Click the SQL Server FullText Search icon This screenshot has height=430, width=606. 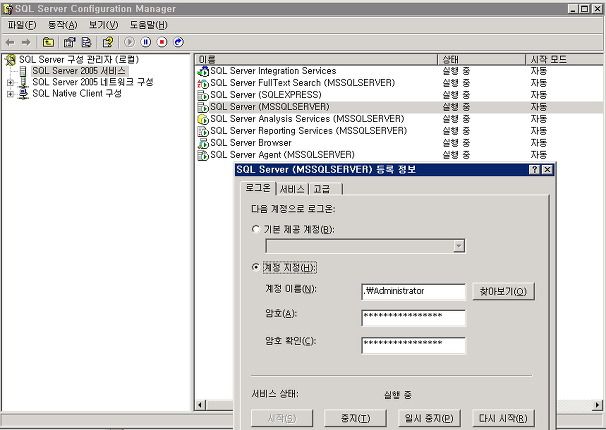point(203,83)
